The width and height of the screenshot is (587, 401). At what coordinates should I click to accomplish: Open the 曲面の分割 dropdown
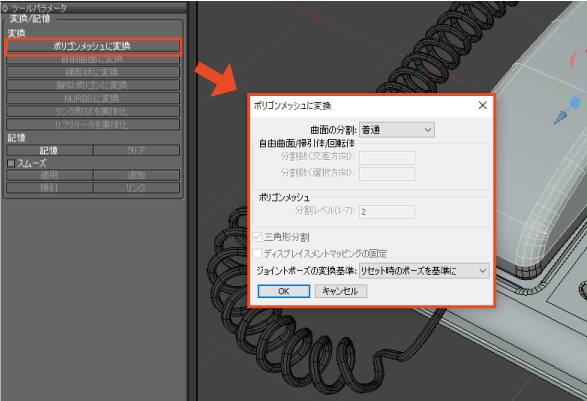tap(397, 130)
